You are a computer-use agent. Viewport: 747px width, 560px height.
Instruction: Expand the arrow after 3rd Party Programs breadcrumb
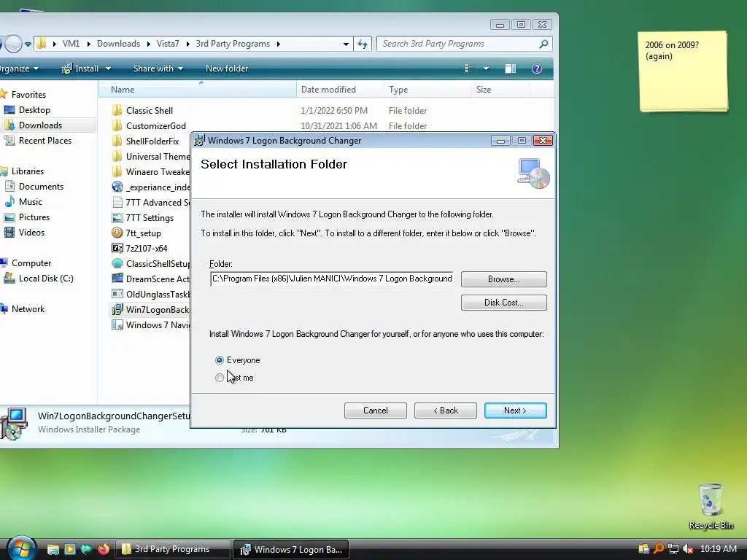pos(278,44)
